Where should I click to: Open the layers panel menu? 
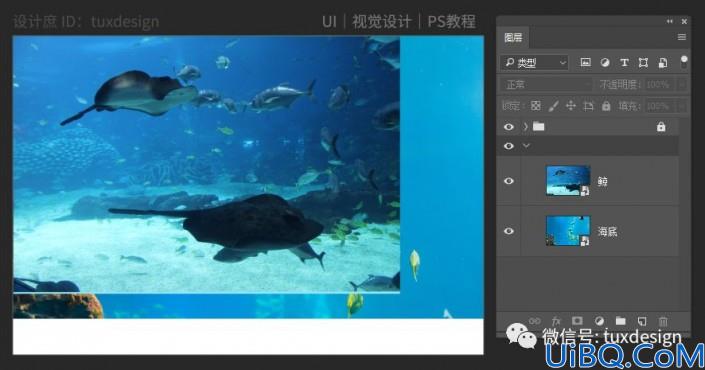pos(682,37)
